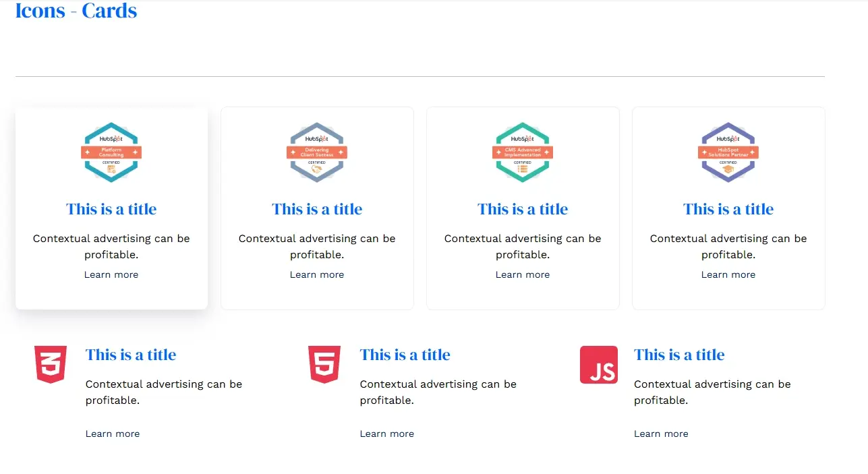The height and width of the screenshot is (474, 868).
Task: Open the title next to the HTML5 icon
Action: point(405,355)
